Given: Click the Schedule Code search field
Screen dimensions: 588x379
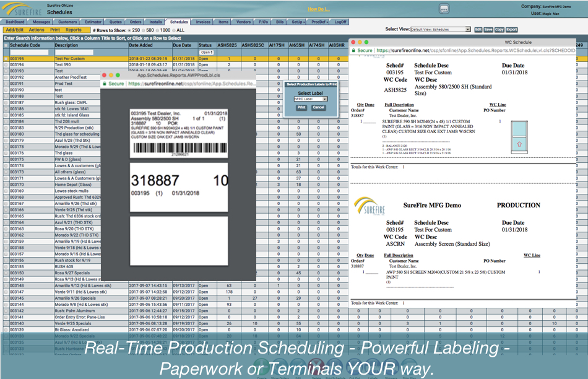Looking at the screenshot, I should [x=29, y=53].
